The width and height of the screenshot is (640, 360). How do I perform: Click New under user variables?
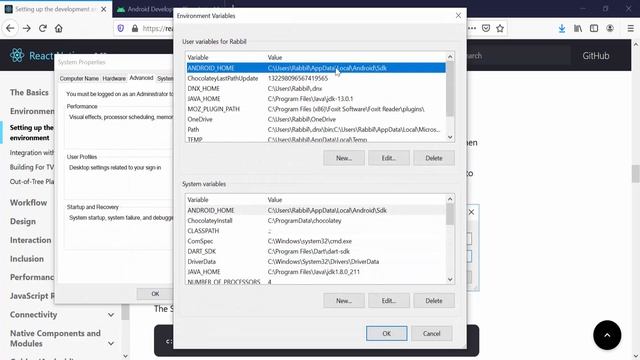(344, 158)
